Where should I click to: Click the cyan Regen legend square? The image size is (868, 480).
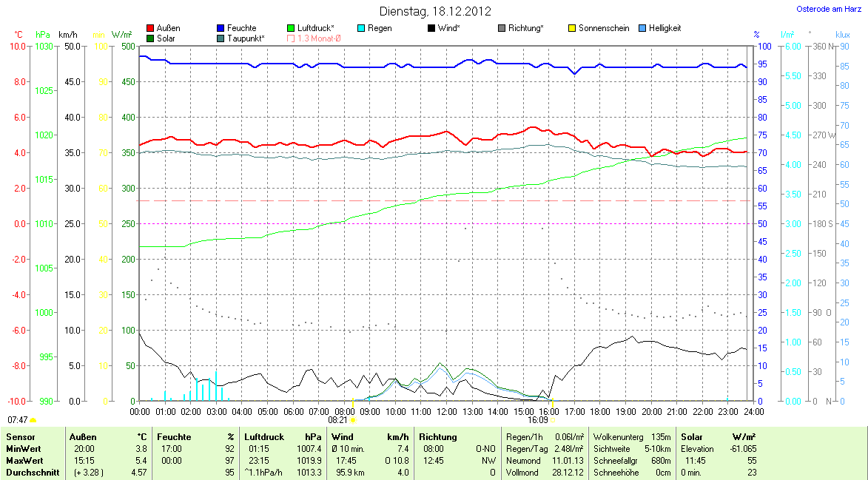[361, 28]
